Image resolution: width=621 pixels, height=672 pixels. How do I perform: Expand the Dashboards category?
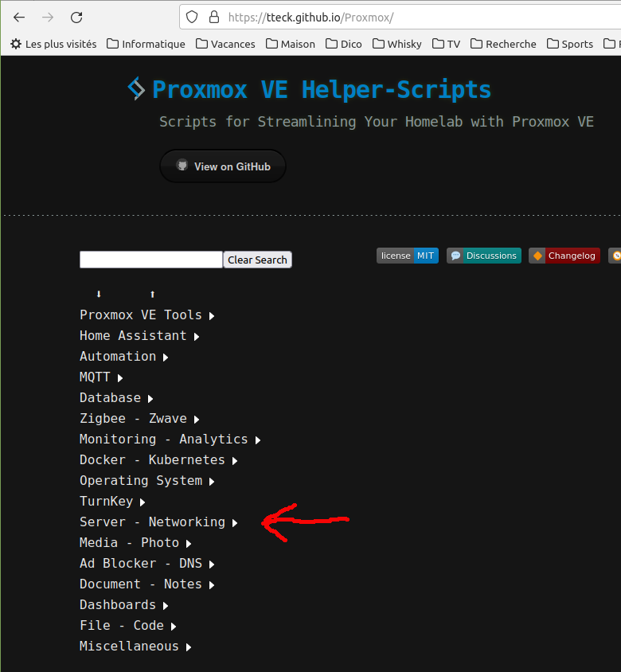124,604
